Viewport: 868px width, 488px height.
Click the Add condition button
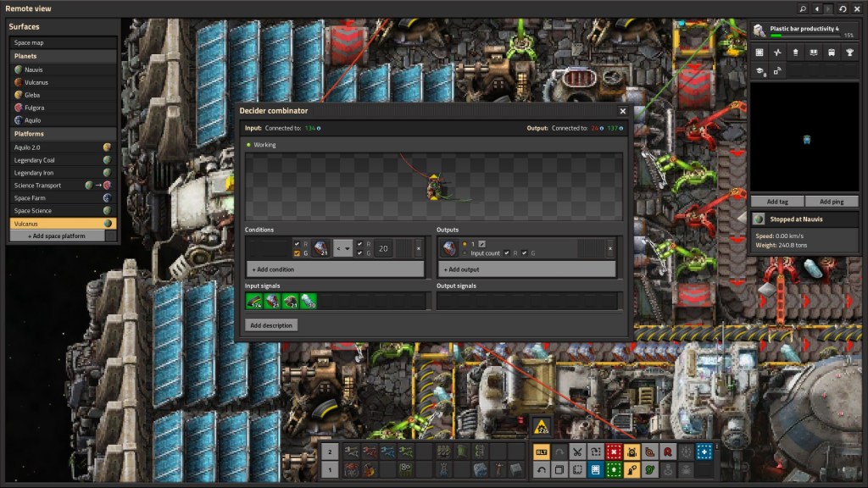coord(335,269)
